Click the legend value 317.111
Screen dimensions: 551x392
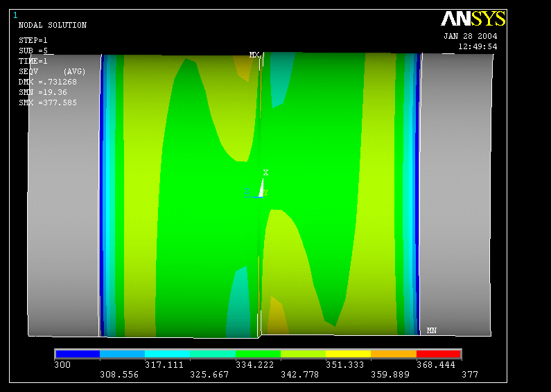point(164,365)
